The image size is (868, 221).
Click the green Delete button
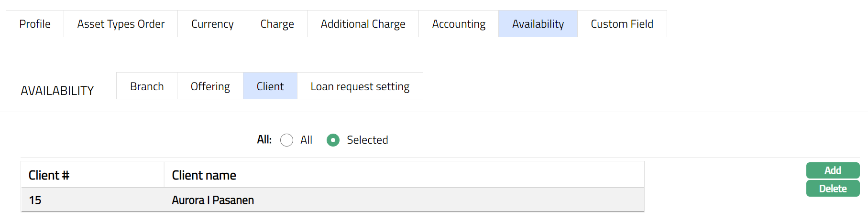[x=833, y=189]
